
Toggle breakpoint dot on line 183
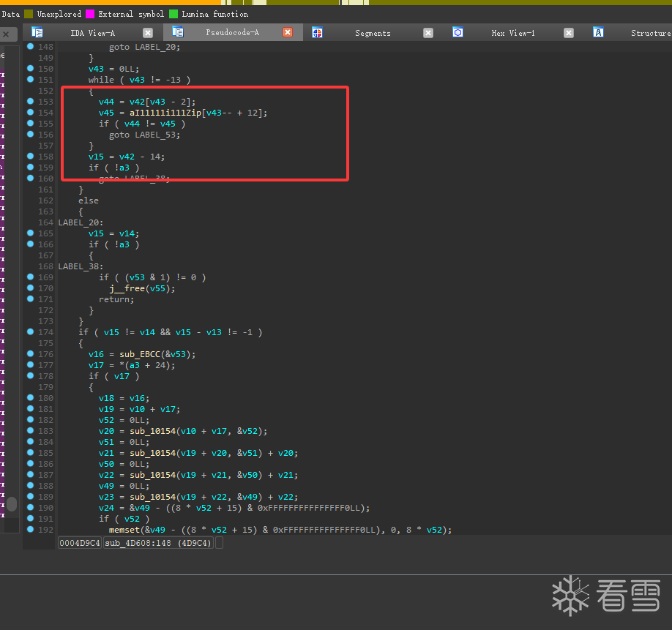click(x=31, y=430)
